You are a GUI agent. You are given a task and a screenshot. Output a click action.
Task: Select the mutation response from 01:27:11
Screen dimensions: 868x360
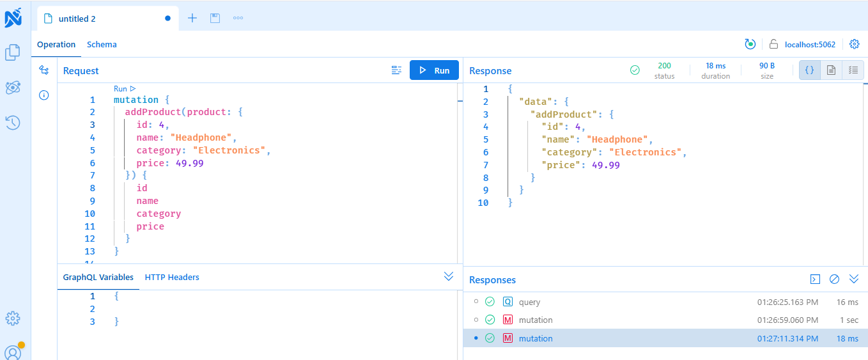665,338
